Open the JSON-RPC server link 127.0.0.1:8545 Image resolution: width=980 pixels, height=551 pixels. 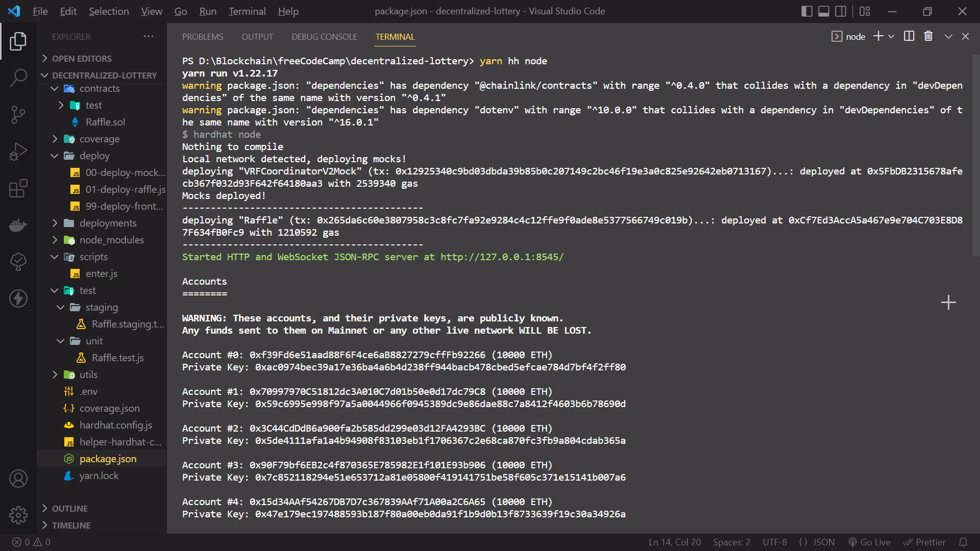coord(502,257)
